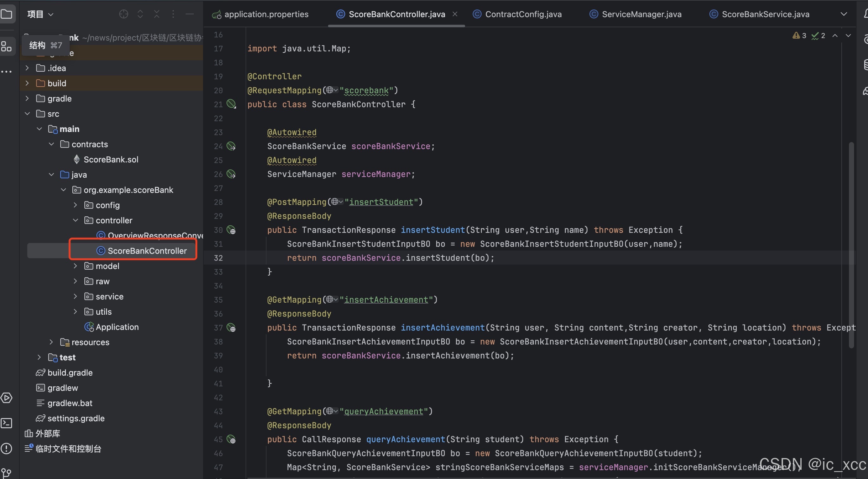Open the Project tool window folder icon

click(6, 14)
